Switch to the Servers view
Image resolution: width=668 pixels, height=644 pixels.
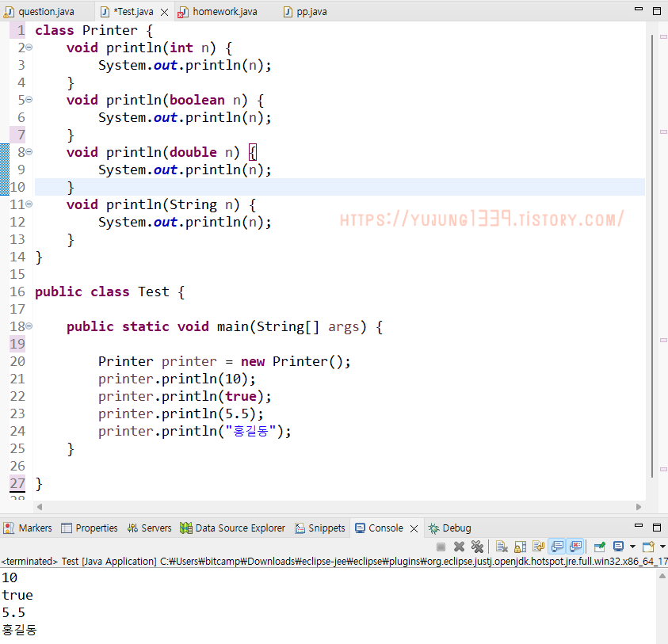tap(149, 528)
